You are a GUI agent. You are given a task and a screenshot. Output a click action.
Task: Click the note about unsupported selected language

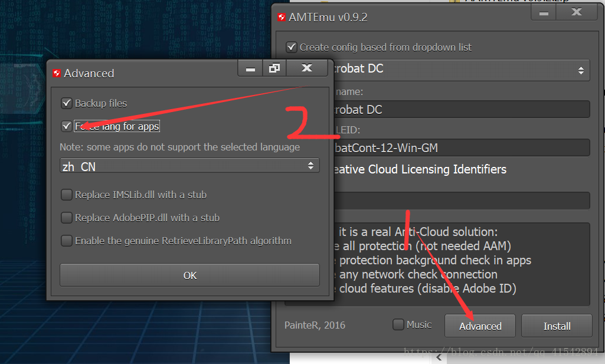click(179, 147)
